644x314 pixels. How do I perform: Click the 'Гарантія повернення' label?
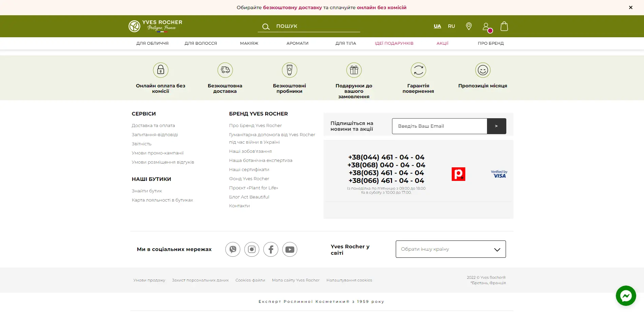(418, 88)
